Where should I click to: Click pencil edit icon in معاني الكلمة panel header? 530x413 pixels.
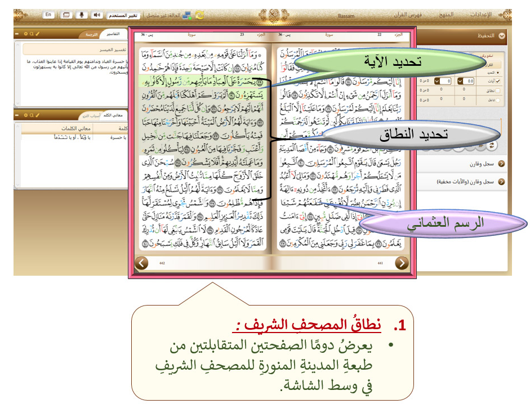coord(38,115)
